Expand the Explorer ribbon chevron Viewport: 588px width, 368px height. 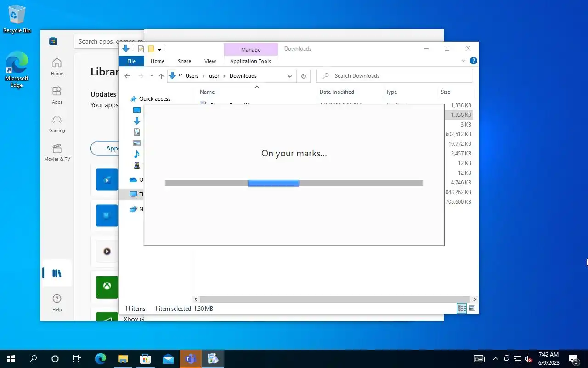[x=464, y=61]
